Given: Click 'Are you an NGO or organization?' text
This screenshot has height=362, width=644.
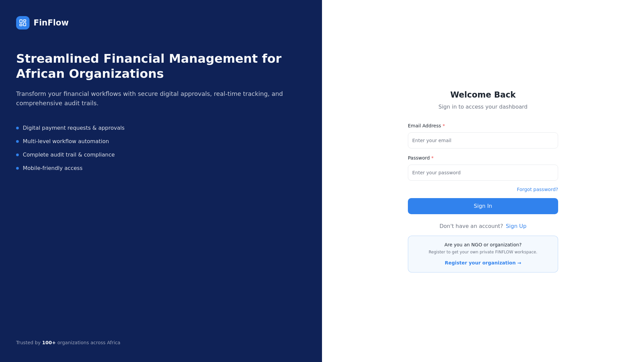Looking at the screenshot, I should 483,245.
